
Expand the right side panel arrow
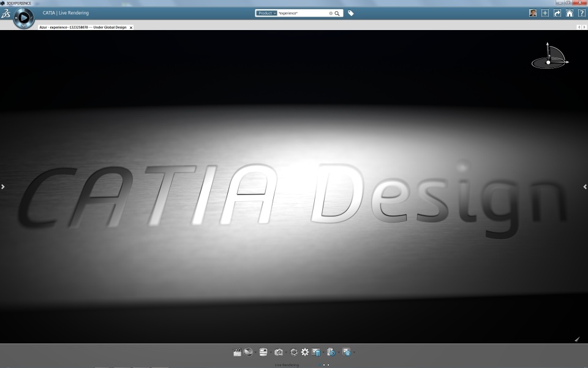(x=585, y=186)
